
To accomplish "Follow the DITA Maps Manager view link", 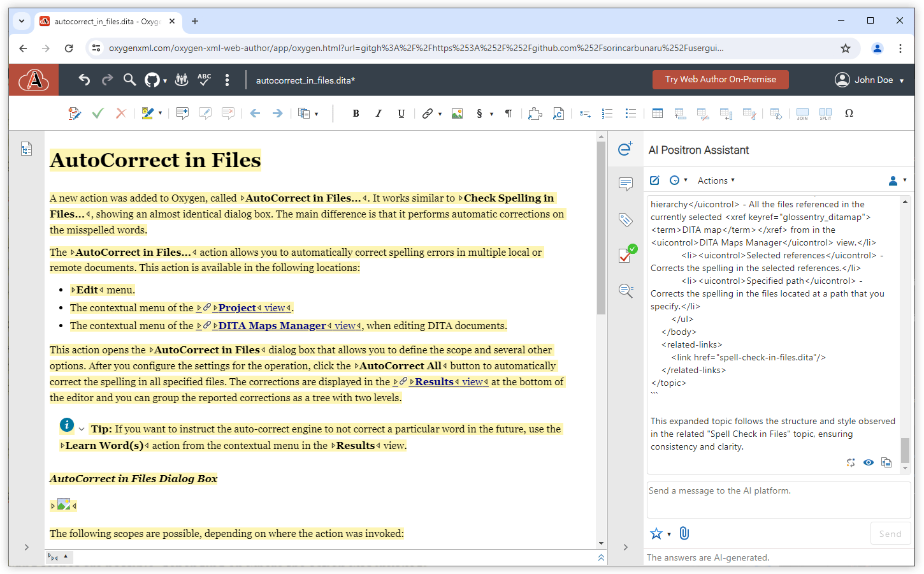I will point(280,325).
